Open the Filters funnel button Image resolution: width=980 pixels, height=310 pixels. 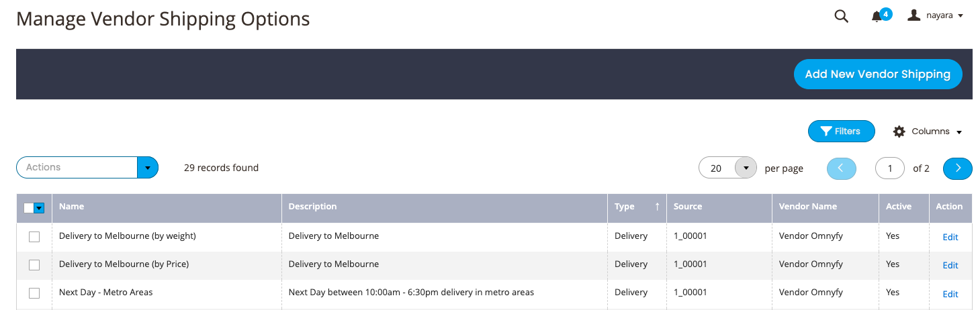click(841, 132)
